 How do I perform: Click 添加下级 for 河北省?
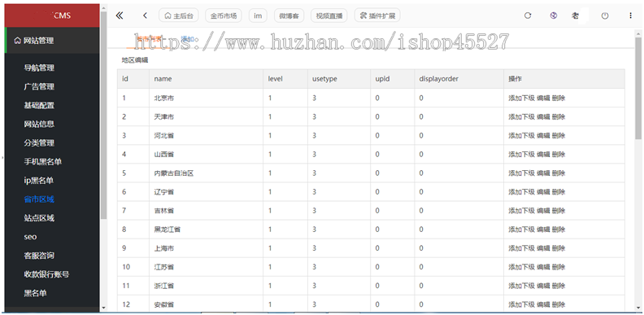point(521,135)
